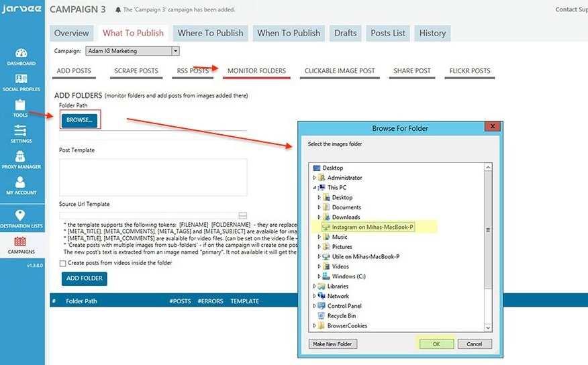Click scroll up arrow in folder tree
The image size is (588, 365).
coord(488,168)
